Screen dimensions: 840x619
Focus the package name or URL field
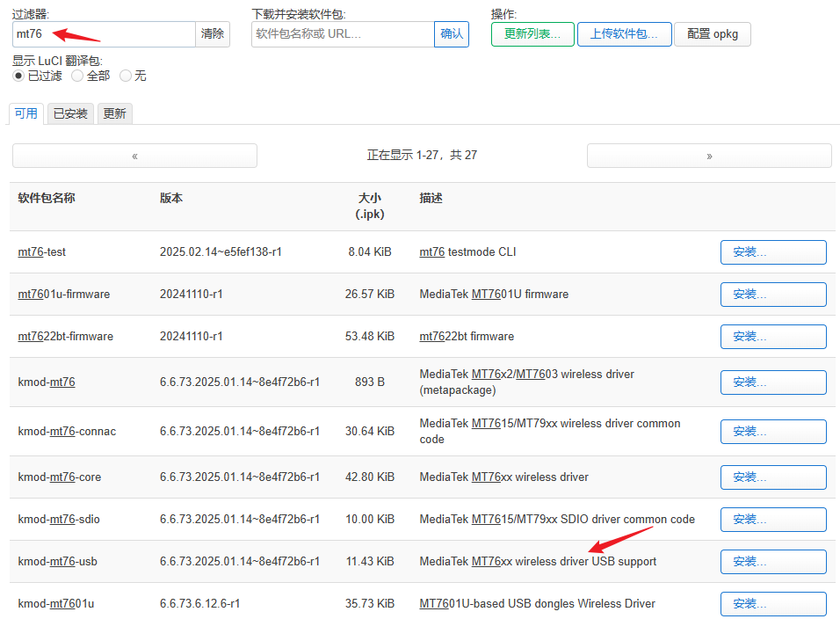coord(342,34)
